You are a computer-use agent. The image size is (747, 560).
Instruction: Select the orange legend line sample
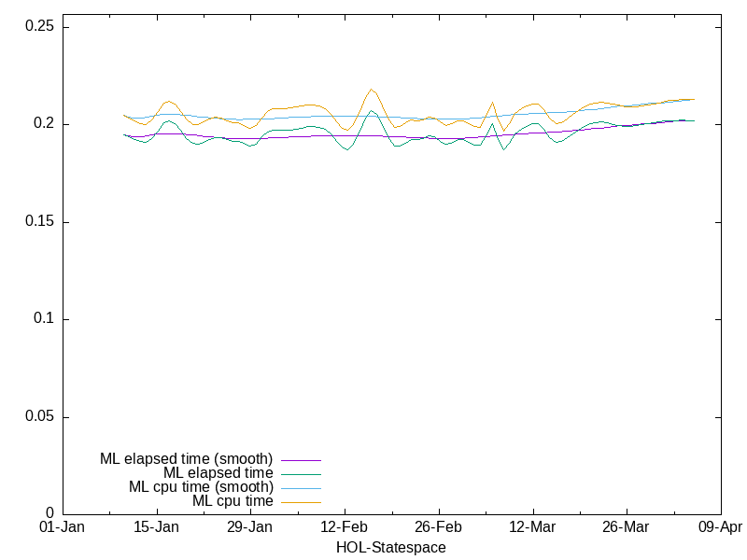tap(299, 502)
